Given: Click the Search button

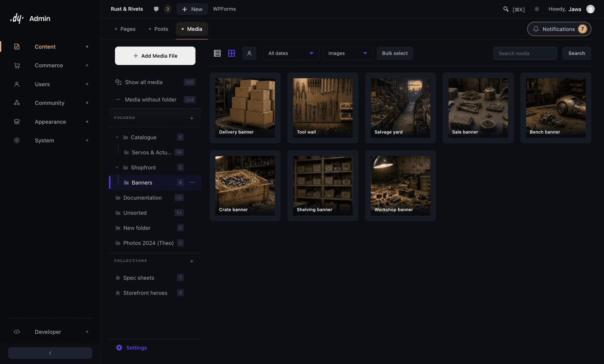Looking at the screenshot, I should pos(576,53).
